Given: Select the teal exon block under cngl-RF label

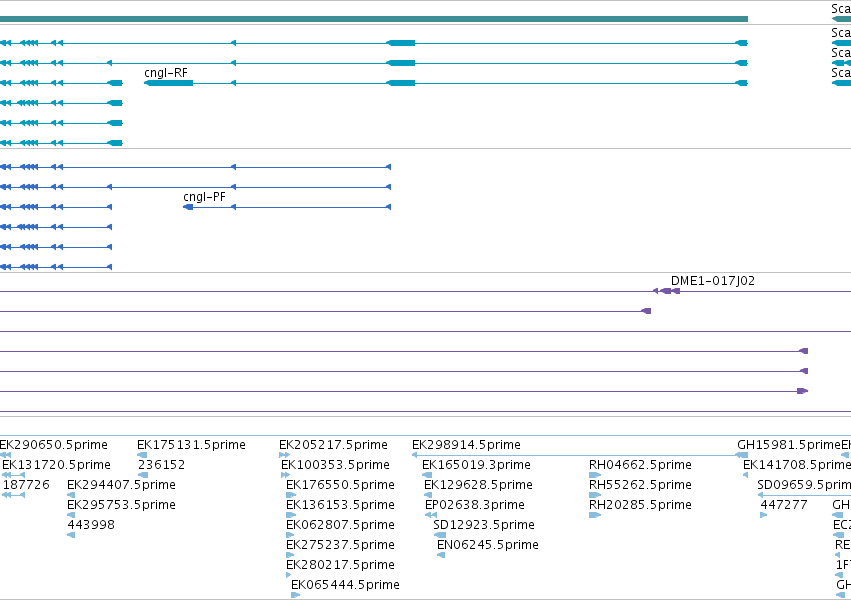Looking at the screenshot, I should 168,83.
